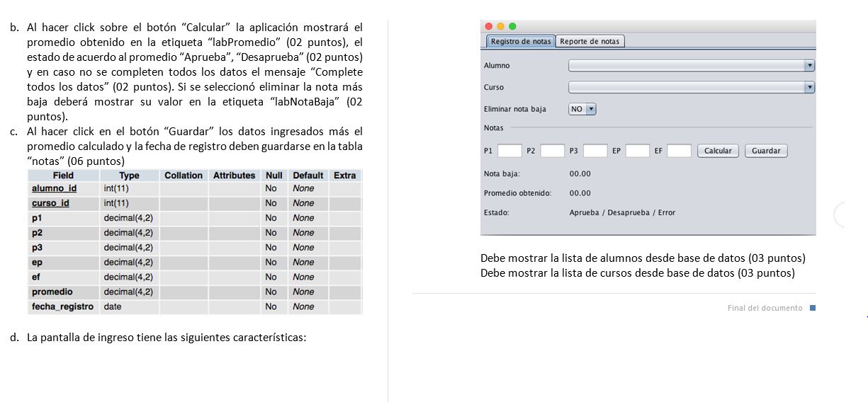
Task: Click the blue square end-of-document marker
Action: [812, 308]
